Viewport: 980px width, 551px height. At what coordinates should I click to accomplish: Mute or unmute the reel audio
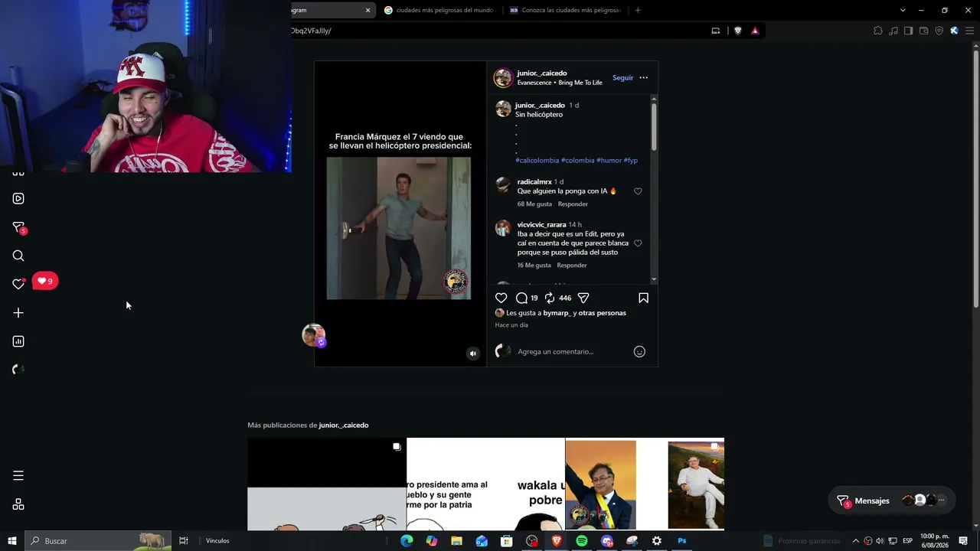pos(473,354)
